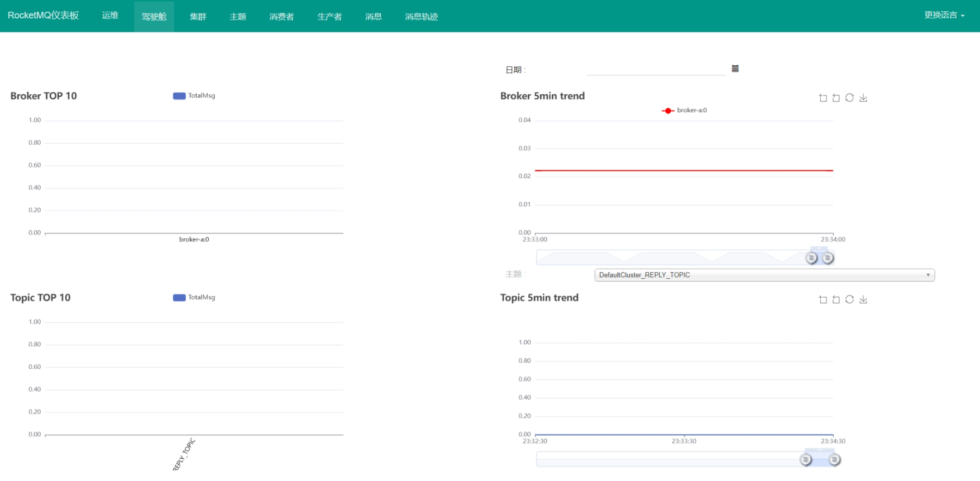Viewport: 980px width, 481px height.
Task: Click Broker trend left zoom slider handle
Action: click(811, 258)
